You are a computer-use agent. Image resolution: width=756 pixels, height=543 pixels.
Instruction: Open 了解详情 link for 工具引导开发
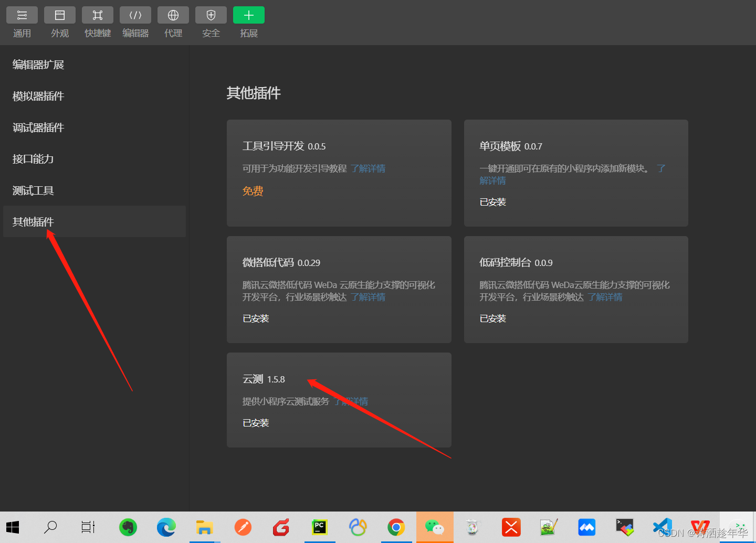(x=368, y=168)
